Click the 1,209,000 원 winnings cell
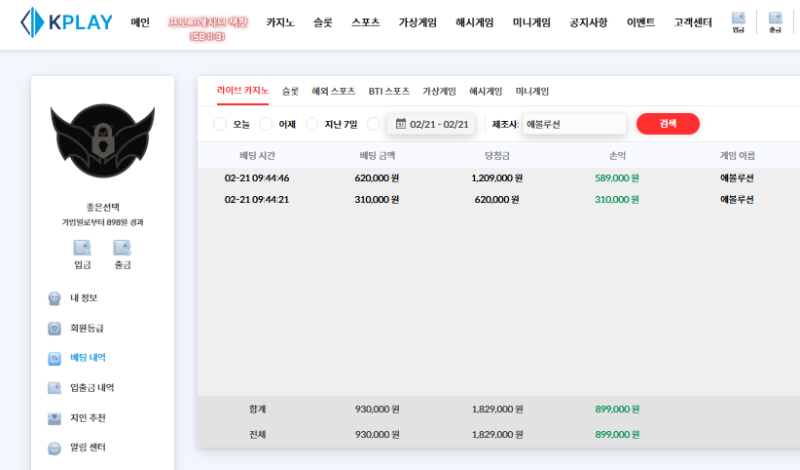Screen dimensions: 800x470 [x=497, y=178]
